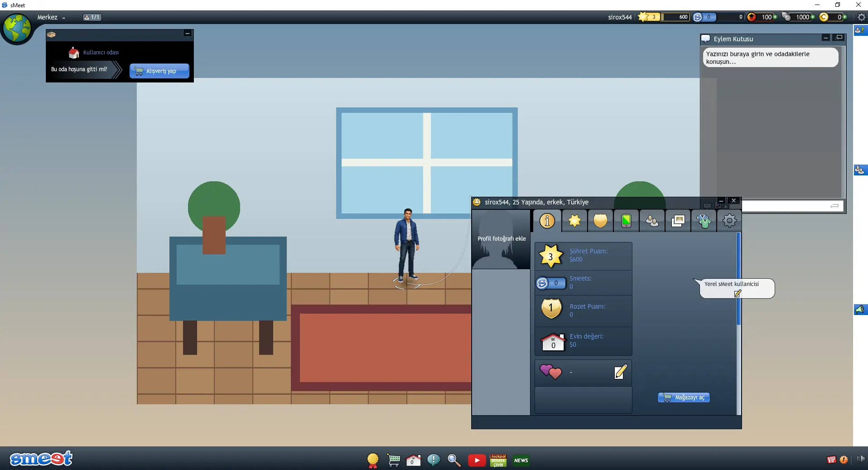Open the Merkez location menu
The image size is (868, 470).
tap(51, 17)
